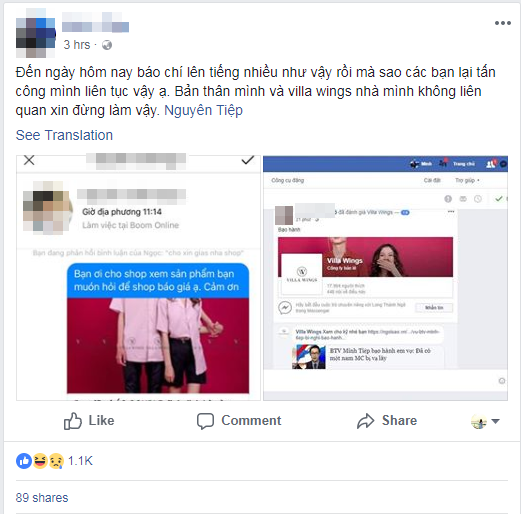This screenshot has width=521, height=514.
Task: Click the blurred poster profile picture
Action: [x=36, y=33]
